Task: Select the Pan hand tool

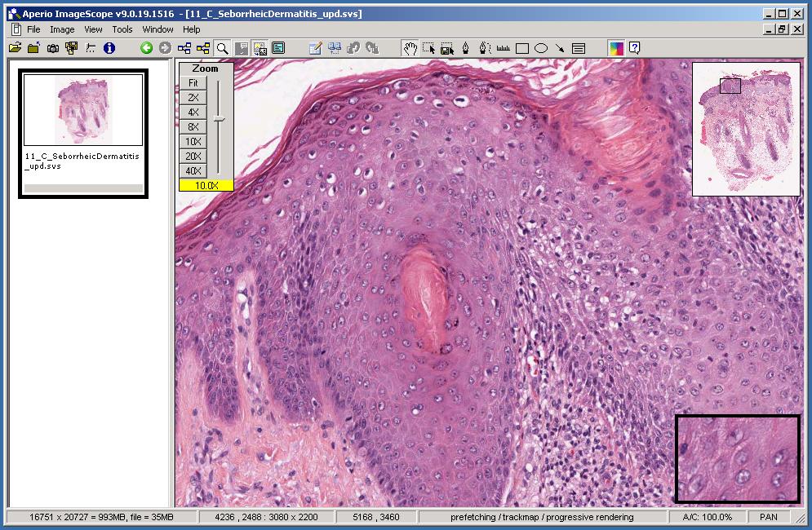Action: click(410, 48)
